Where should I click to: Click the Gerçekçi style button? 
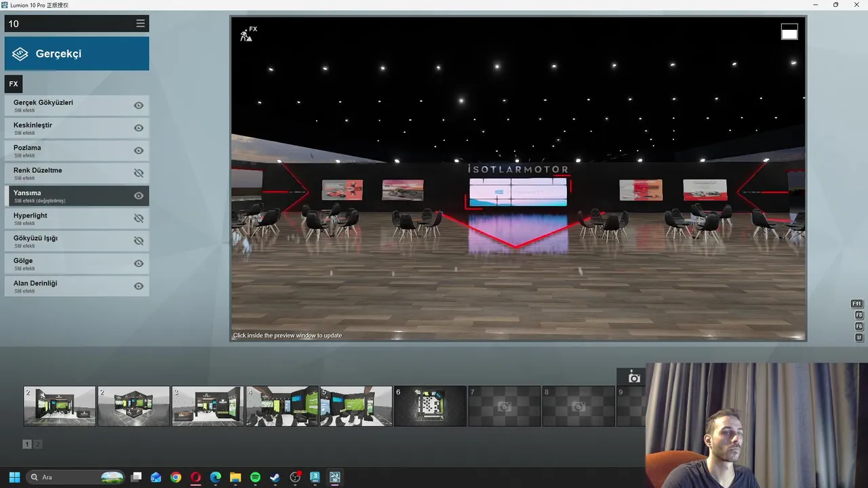77,54
